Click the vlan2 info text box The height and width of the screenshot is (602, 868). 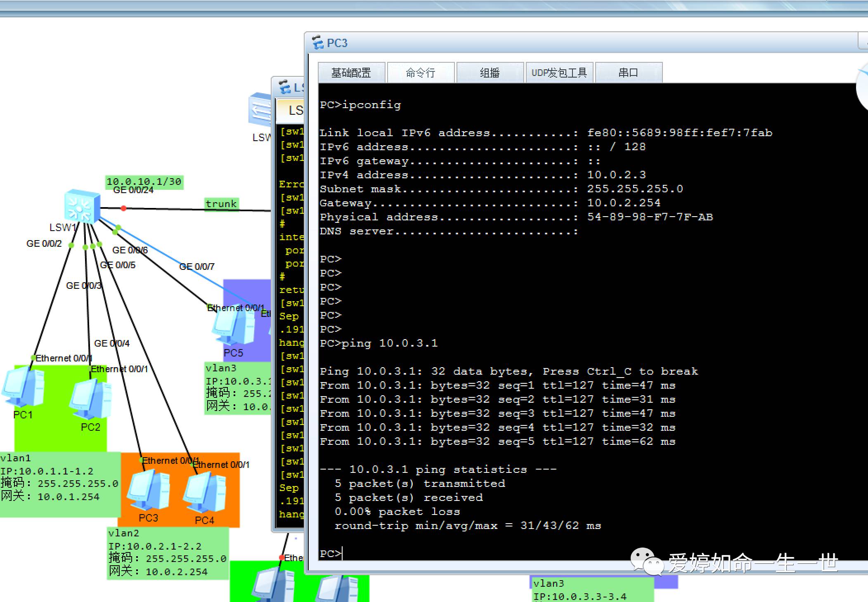coord(167,553)
